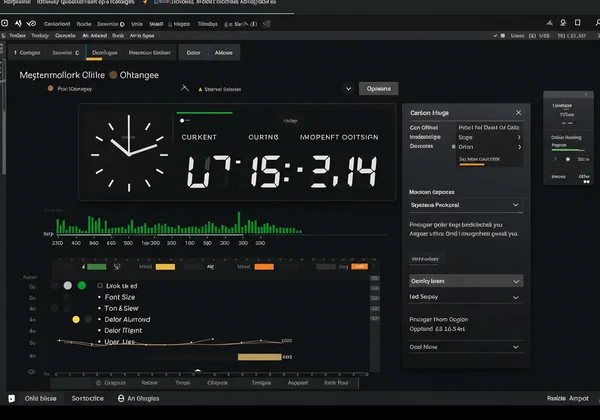This screenshot has width=600, height=420.
Task: Click the swirl icon beside the green bar
Action: point(117,267)
